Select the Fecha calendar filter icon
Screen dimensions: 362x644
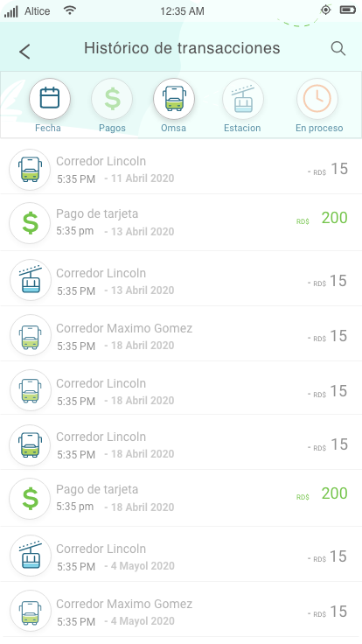pyautogui.click(x=50, y=99)
